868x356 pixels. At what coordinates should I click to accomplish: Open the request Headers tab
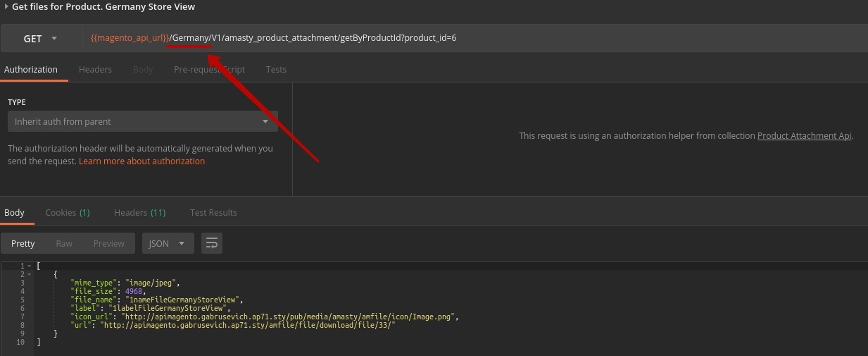tap(95, 70)
